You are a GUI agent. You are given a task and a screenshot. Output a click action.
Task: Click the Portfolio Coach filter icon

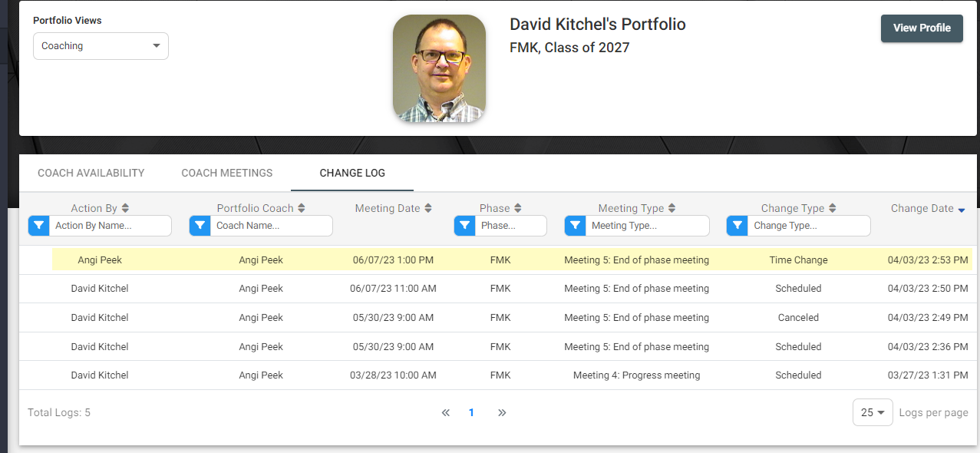point(200,226)
